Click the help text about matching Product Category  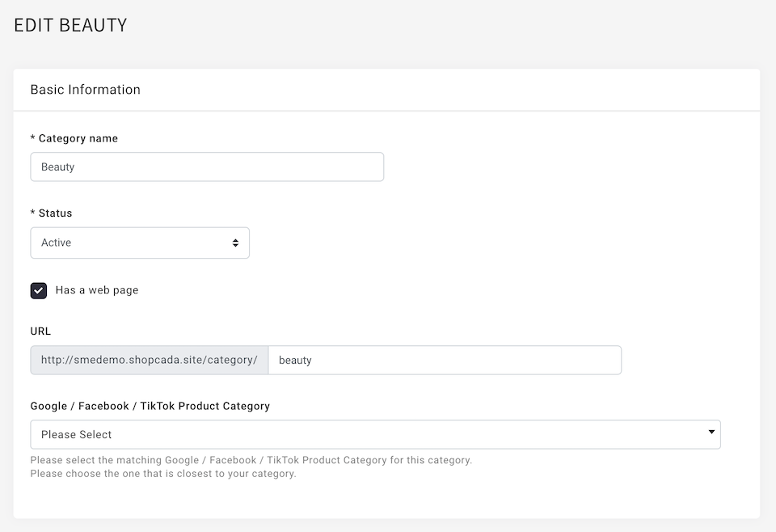[x=251, y=460]
